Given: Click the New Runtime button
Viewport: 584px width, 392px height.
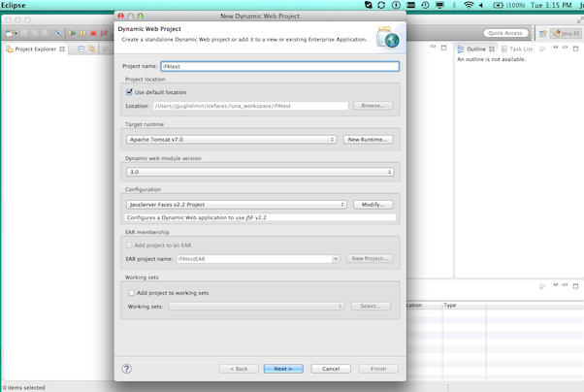Looking at the screenshot, I should 369,140.
